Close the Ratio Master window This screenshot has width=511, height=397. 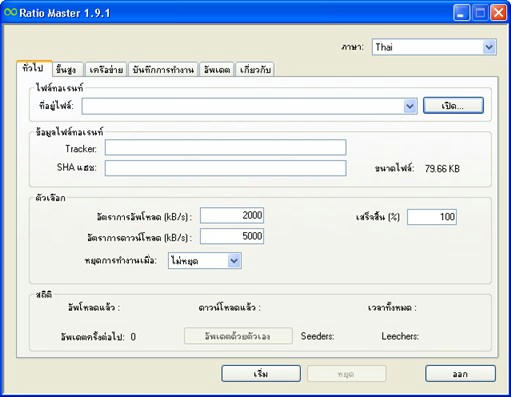pyautogui.click(x=498, y=13)
